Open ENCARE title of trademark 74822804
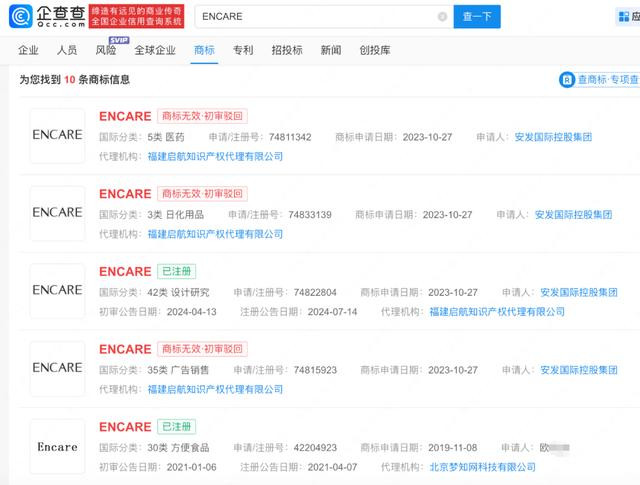 125,271
